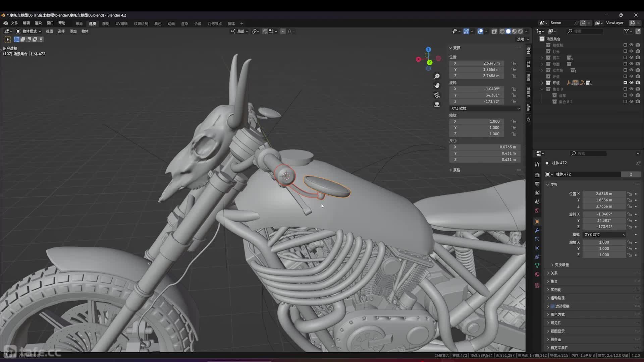The height and width of the screenshot is (362, 644).
Task: Open the 编辑 menu
Action: [x=26, y=23]
